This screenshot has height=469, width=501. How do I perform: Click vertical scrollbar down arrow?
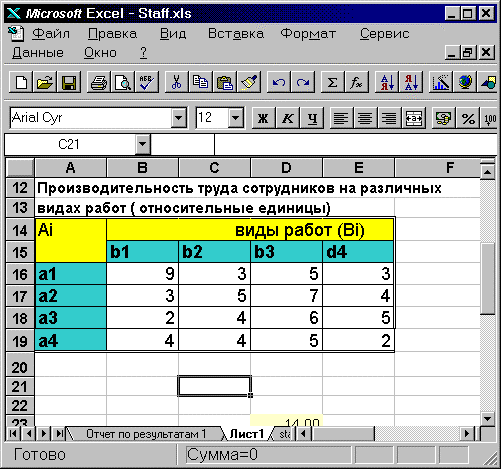[488, 419]
